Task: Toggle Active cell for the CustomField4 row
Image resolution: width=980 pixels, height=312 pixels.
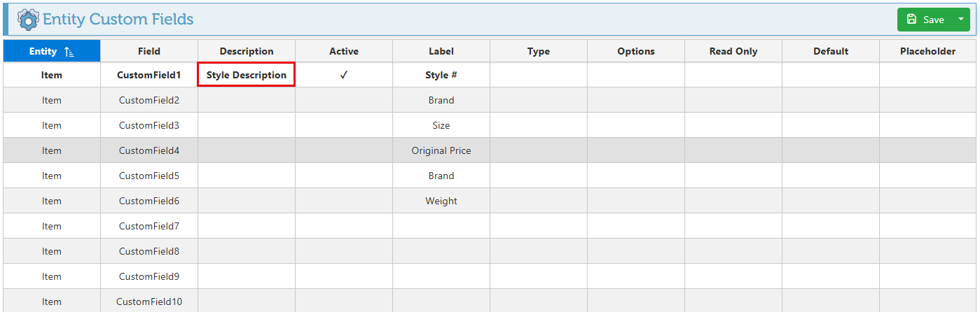Action: [343, 150]
